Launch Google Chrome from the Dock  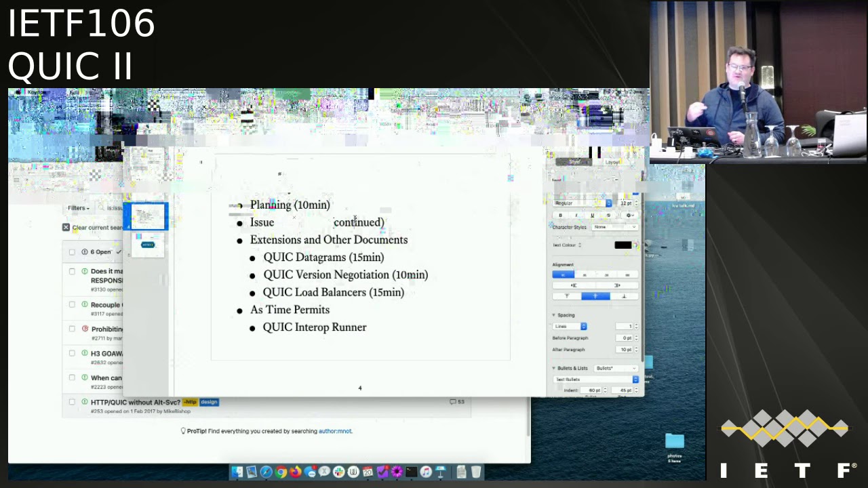click(281, 471)
